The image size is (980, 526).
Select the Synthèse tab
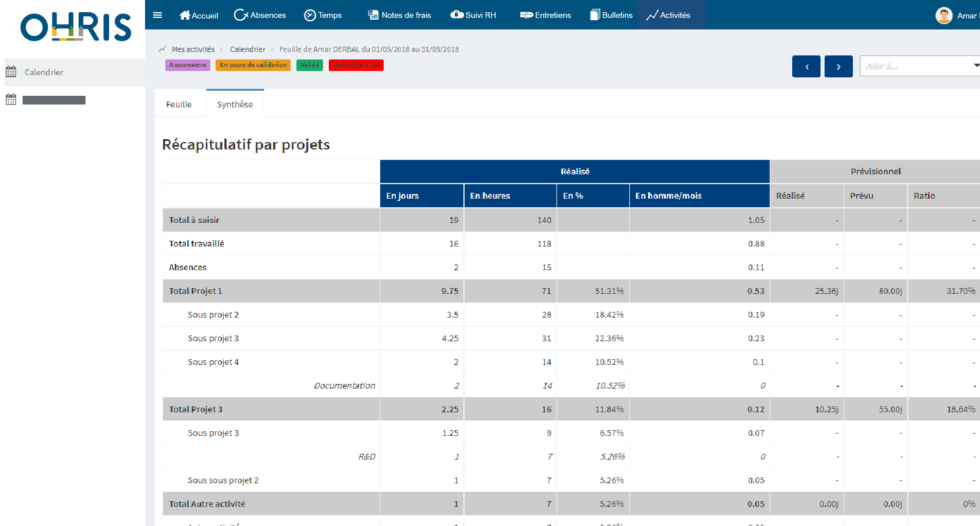click(235, 105)
